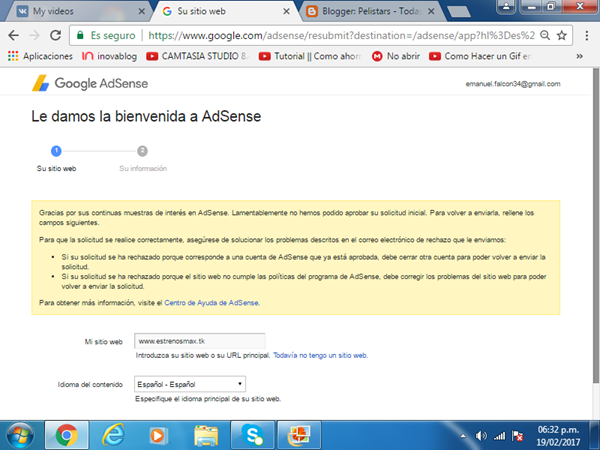Click the volume speaker icon in tray
This screenshot has width=600, height=450.
click(497, 435)
